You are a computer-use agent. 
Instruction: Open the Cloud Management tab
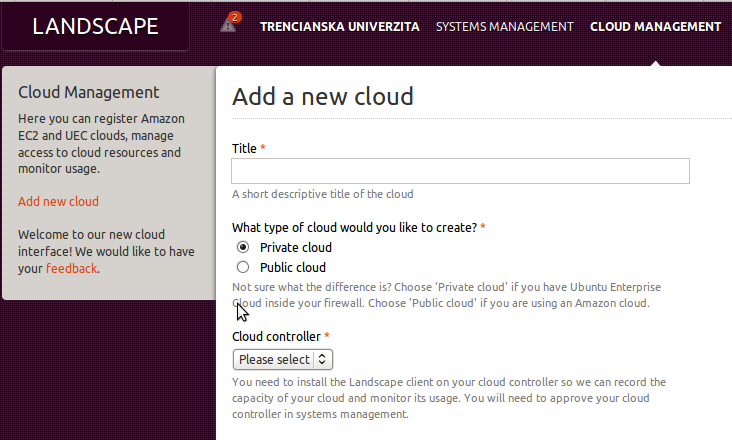[x=655, y=27]
